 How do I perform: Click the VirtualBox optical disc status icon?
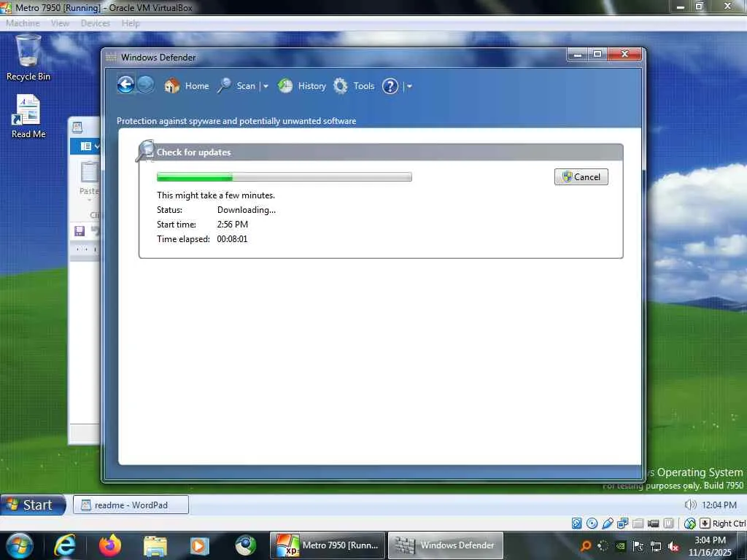pos(592,524)
